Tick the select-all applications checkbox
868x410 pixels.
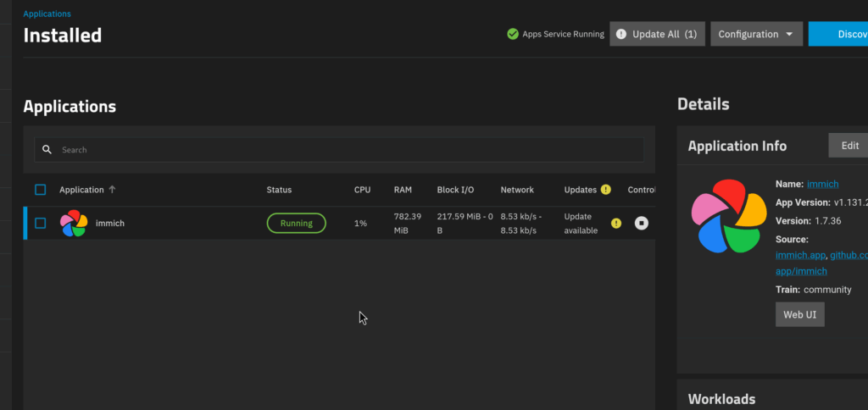coord(41,190)
